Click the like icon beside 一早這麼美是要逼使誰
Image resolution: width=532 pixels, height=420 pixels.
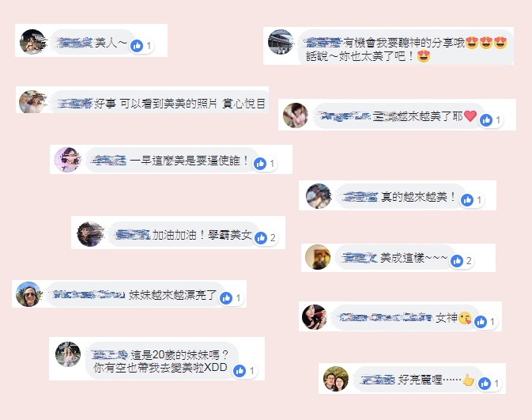click(x=260, y=164)
